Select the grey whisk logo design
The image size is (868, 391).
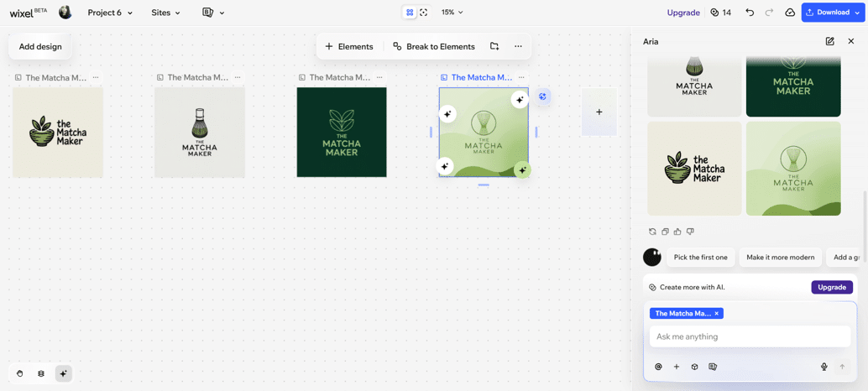click(199, 133)
